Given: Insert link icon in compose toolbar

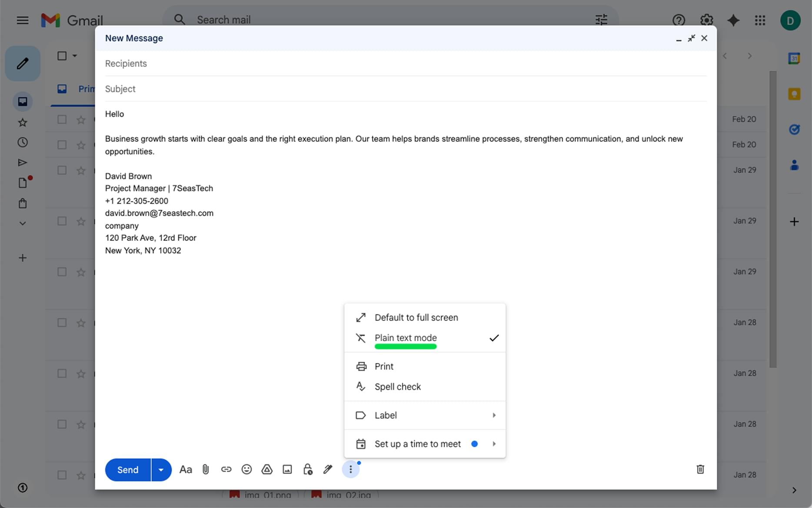Looking at the screenshot, I should pos(226,470).
